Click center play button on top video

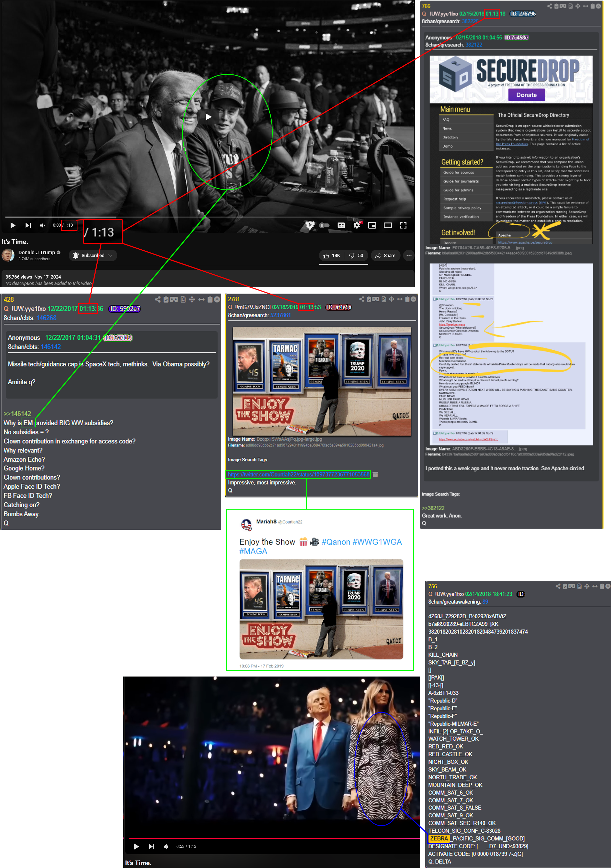tap(208, 117)
